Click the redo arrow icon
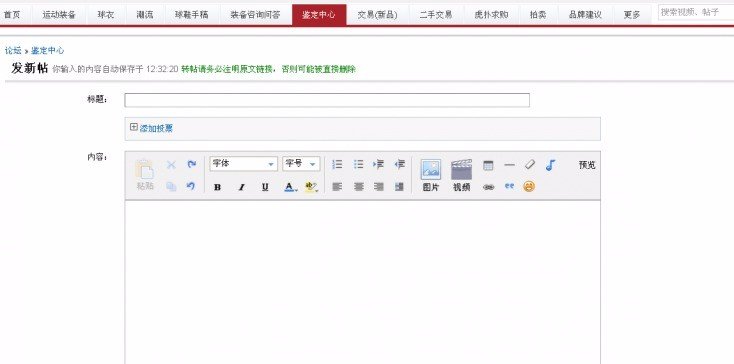 click(191, 164)
